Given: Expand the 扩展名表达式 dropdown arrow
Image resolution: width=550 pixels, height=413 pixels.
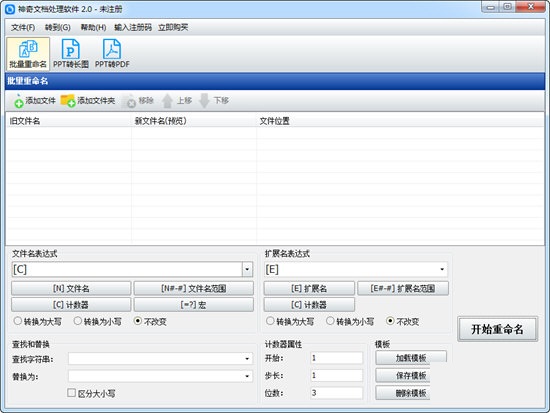Looking at the screenshot, I should 442,269.
